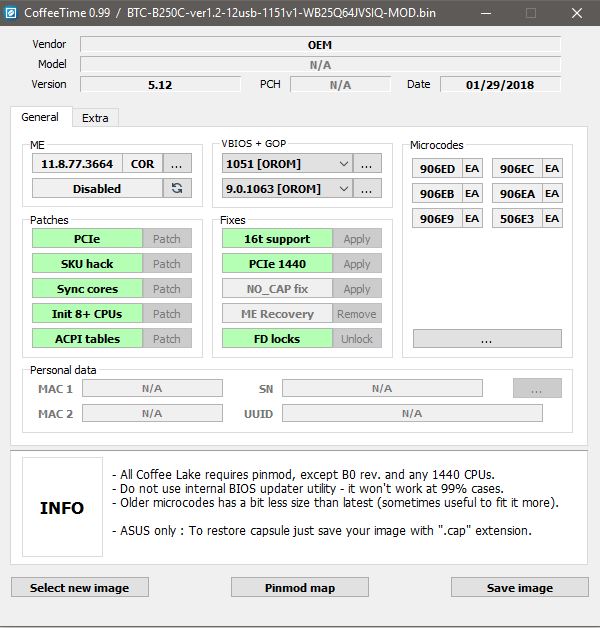Click the COR ME type label
Image resolution: width=600 pixels, height=628 pixels.
[143, 164]
